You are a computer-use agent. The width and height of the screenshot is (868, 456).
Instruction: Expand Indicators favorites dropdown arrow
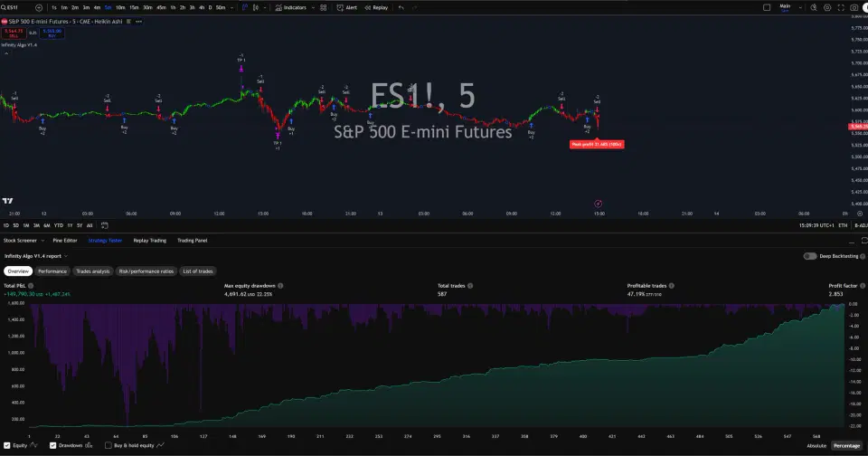tap(314, 8)
